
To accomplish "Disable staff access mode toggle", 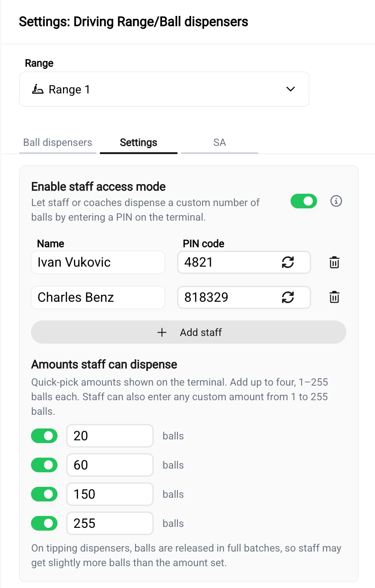I will click(304, 201).
